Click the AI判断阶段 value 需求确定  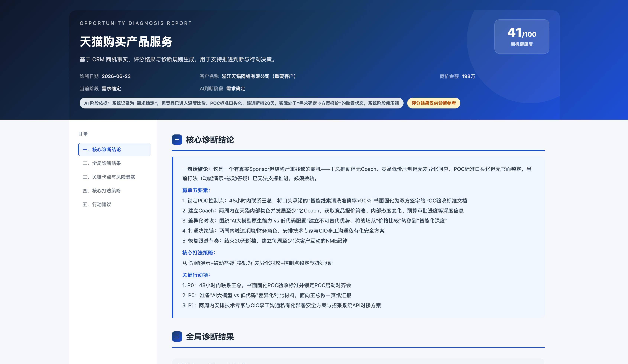point(236,88)
